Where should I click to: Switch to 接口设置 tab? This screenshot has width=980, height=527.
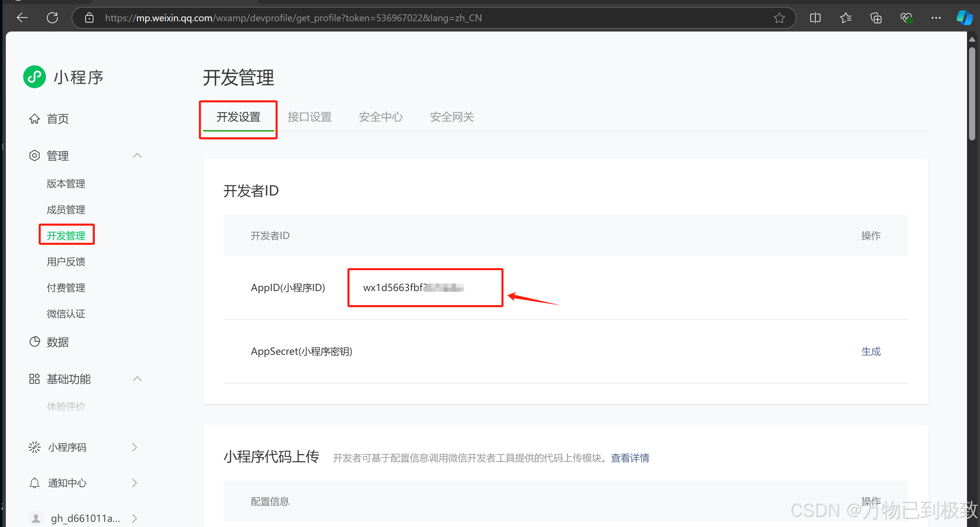(x=309, y=117)
